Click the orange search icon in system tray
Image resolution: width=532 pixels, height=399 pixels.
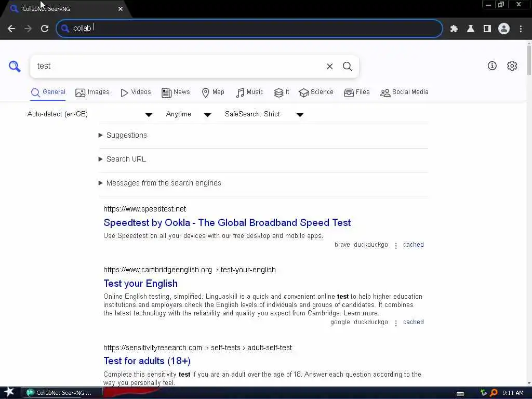pos(494,393)
